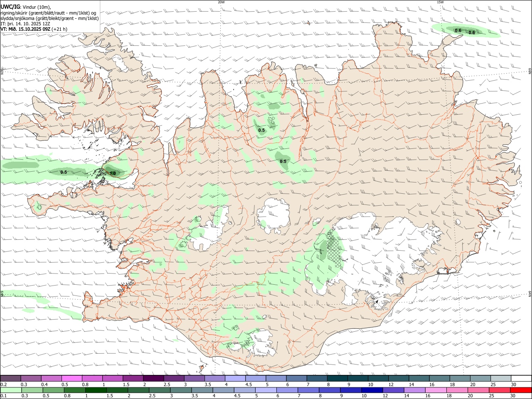Screen dimensions: 532x399
Task: Pick the bottom-row pink swatch at 20
Action: click(478, 390)
